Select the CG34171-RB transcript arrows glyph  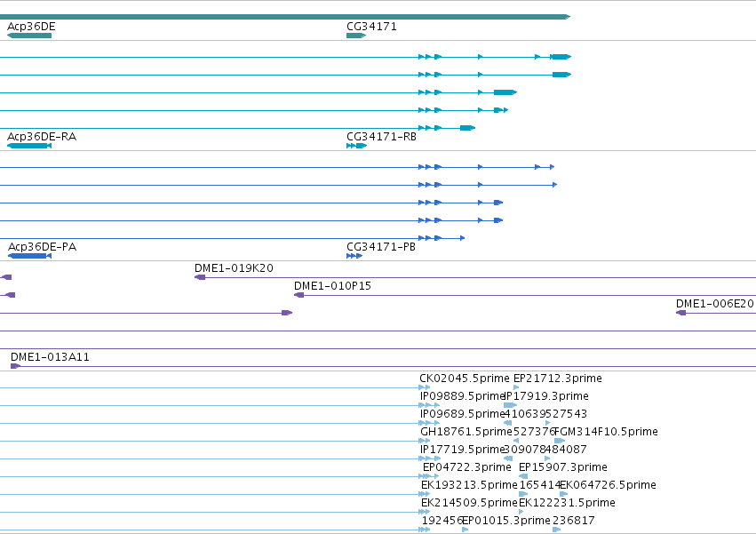pos(357,146)
